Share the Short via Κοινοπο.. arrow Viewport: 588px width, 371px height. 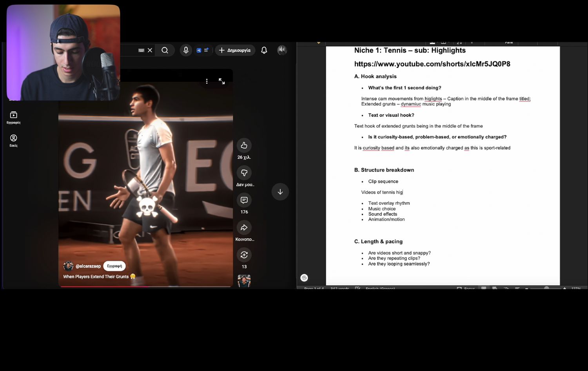pos(244,228)
